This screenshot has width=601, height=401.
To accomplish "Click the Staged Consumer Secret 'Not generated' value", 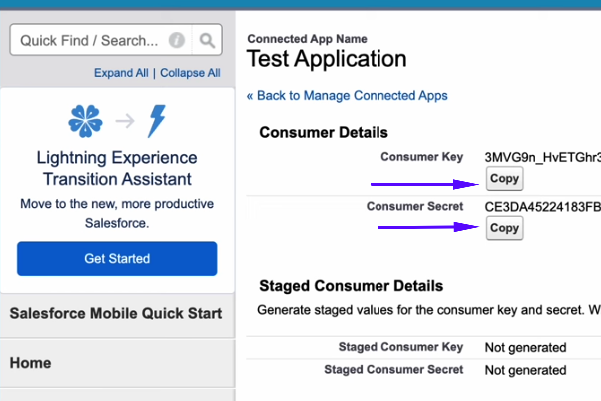I will (525, 370).
